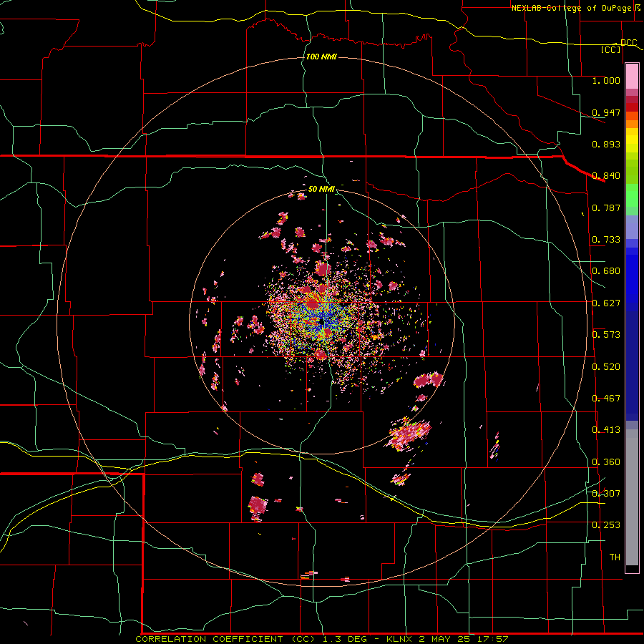Click the green segment of the color bar

pyautogui.click(x=632, y=195)
